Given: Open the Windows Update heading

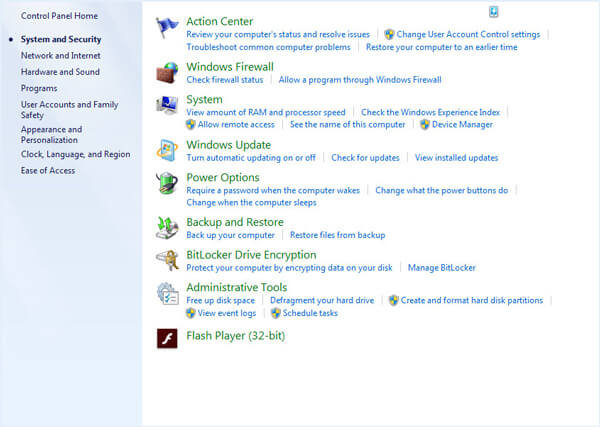Looking at the screenshot, I should (228, 145).
